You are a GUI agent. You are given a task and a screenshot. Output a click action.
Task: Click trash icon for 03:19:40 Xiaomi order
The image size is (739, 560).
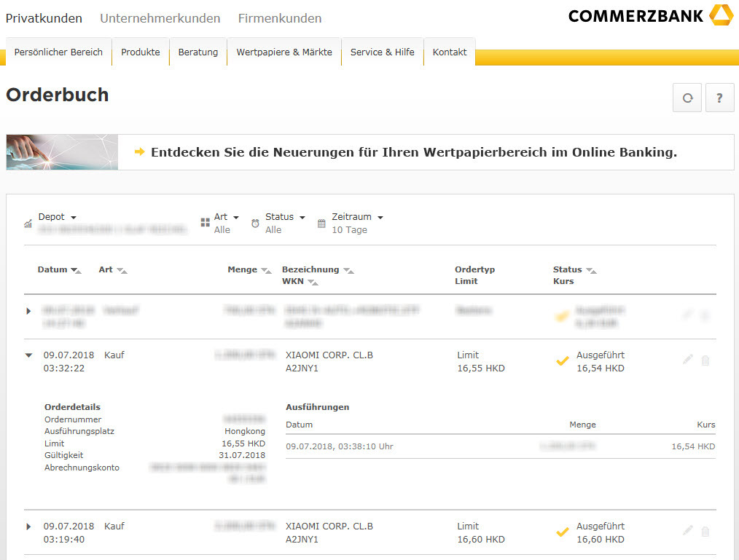705,532
